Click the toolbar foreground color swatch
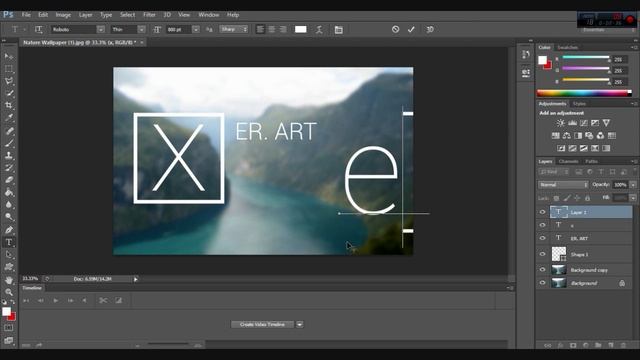 tap(6, 311)
